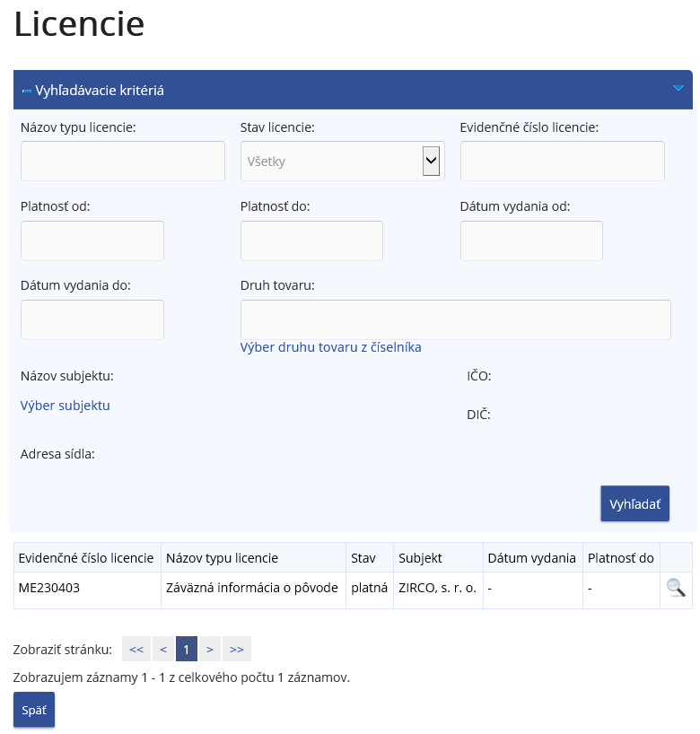700x734 pixels.
Task: Focus the Názov typu licencie input field
Action: 123,161
